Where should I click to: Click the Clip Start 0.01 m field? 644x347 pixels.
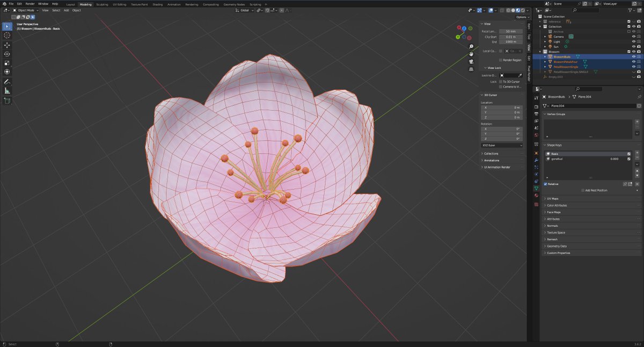511,37
